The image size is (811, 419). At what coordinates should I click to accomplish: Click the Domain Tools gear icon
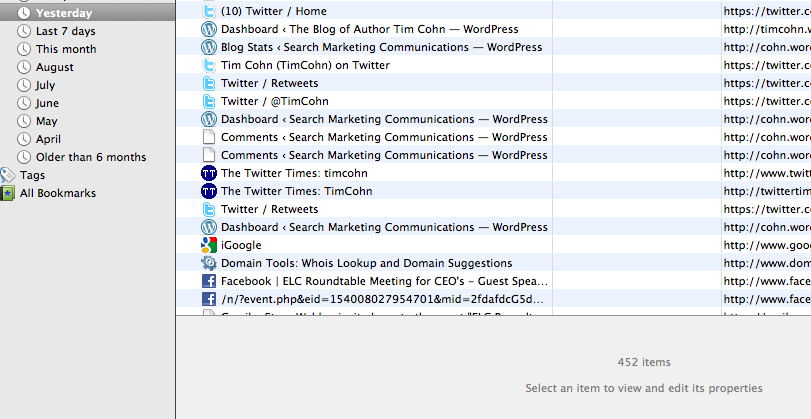(x=209, y=263)
